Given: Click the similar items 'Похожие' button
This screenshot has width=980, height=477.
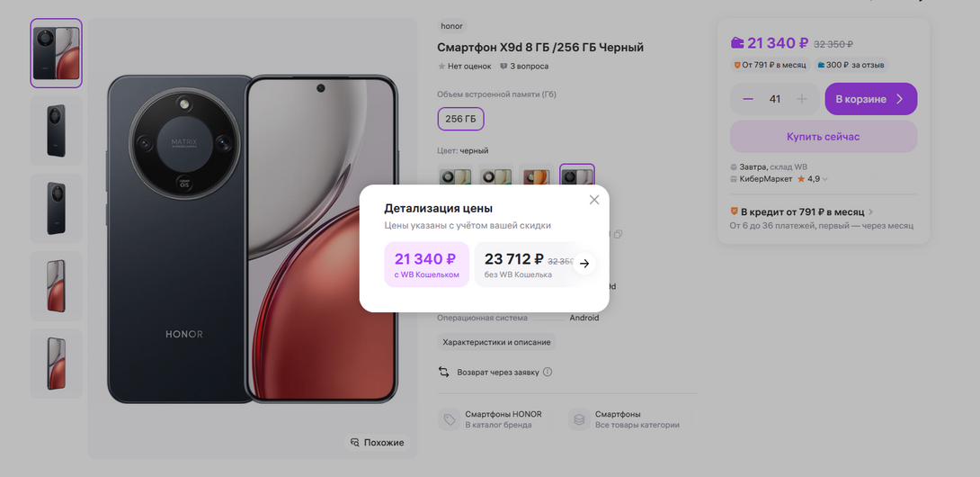Looking at the screenshot, I should pos(378,443).
